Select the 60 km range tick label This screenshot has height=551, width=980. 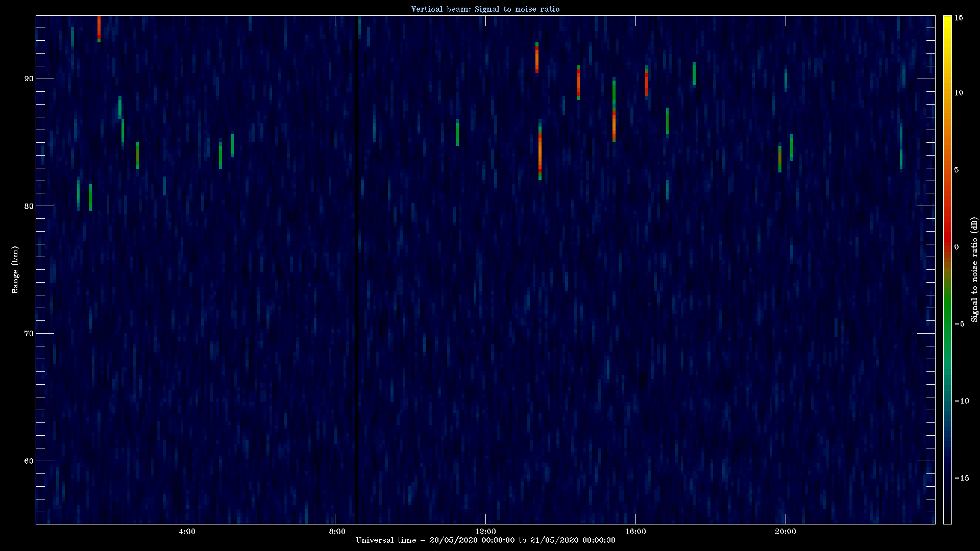tap(29, 461)
